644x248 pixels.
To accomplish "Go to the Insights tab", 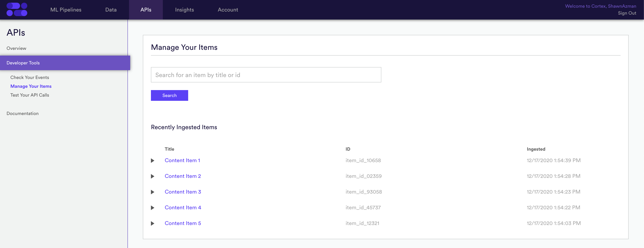I will pyautogui.click(x=184, y=10).
